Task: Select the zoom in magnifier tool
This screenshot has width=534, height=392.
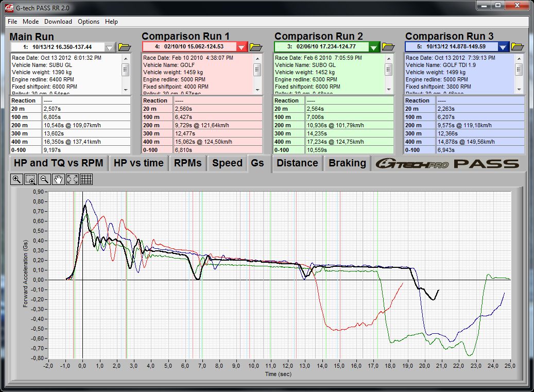Action: click(x=16, y=179)
